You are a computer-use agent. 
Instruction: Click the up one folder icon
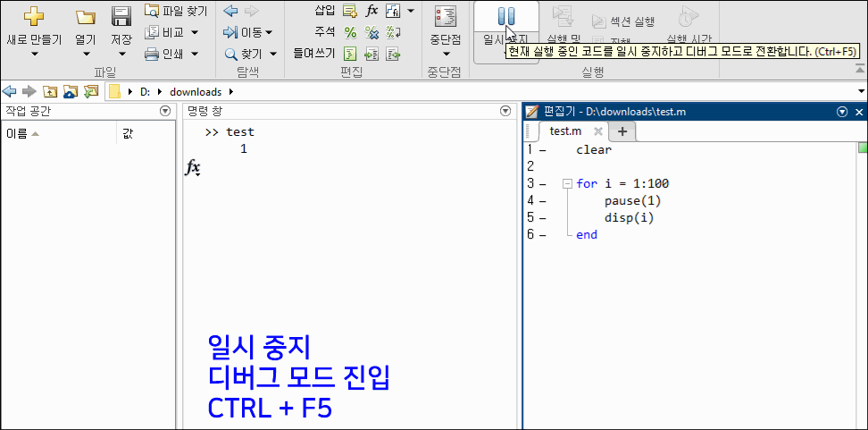click(x=50, y=91)
